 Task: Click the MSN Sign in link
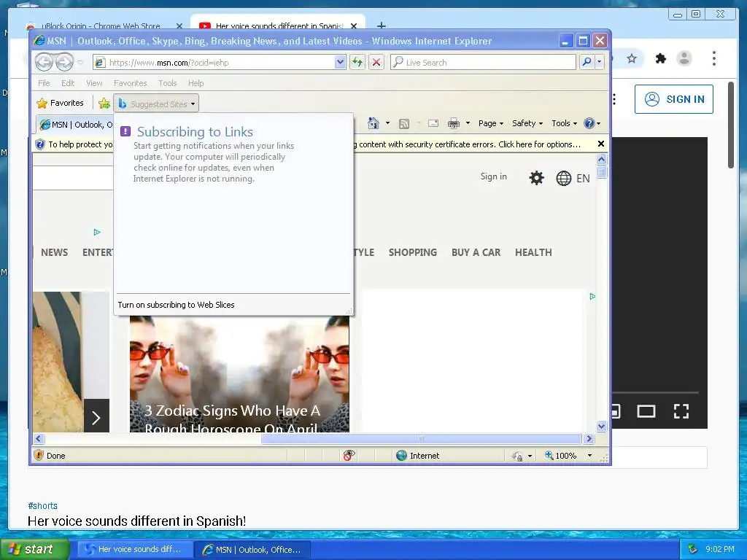(x=494, y=176)
